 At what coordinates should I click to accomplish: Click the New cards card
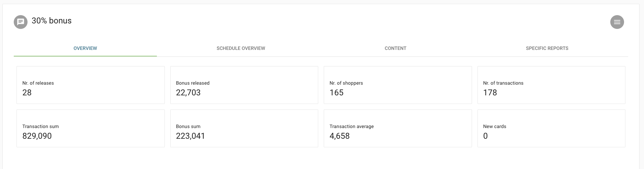pos(551,128)
